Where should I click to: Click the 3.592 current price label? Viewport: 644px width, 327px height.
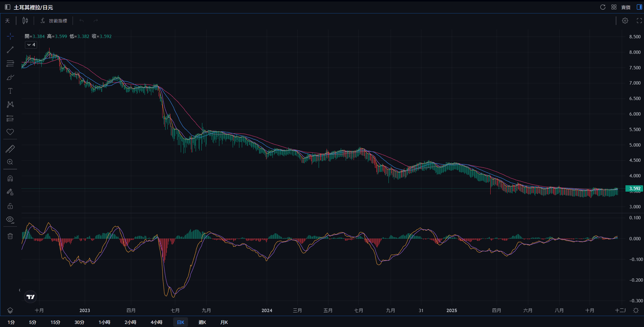tap(634, 189)
